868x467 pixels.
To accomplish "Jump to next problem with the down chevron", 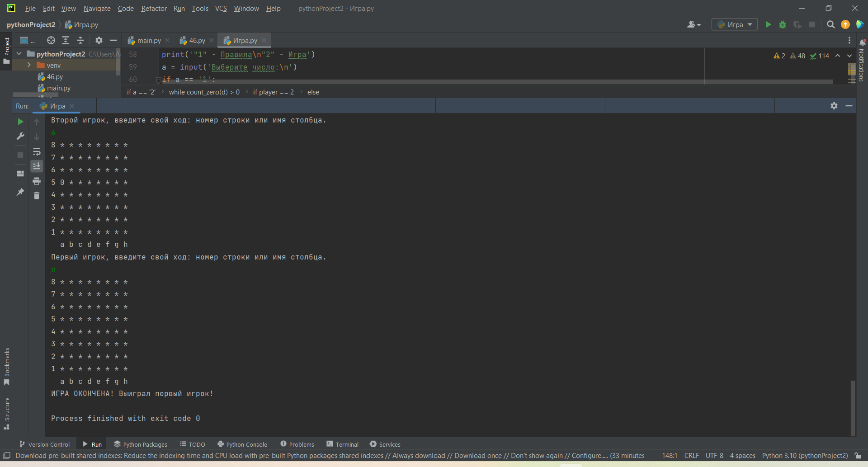I will tap(850, 56).
